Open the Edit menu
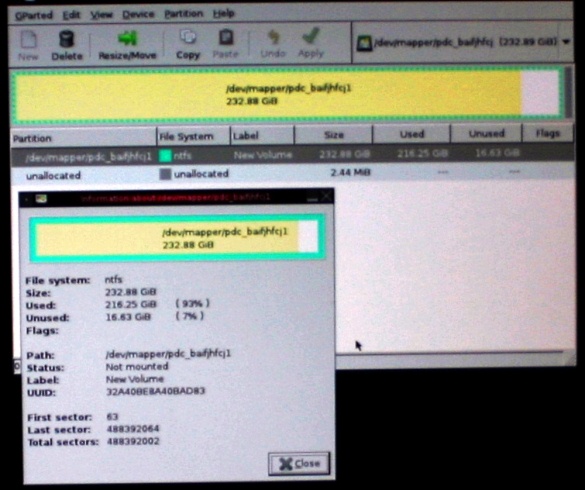The image size is (585, 490). click(x=71, y=15)
